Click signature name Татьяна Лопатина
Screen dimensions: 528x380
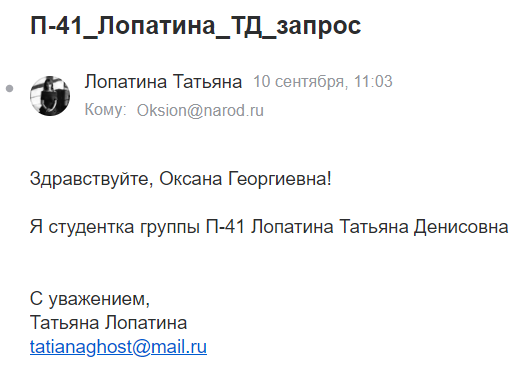[x=108, y=323]
